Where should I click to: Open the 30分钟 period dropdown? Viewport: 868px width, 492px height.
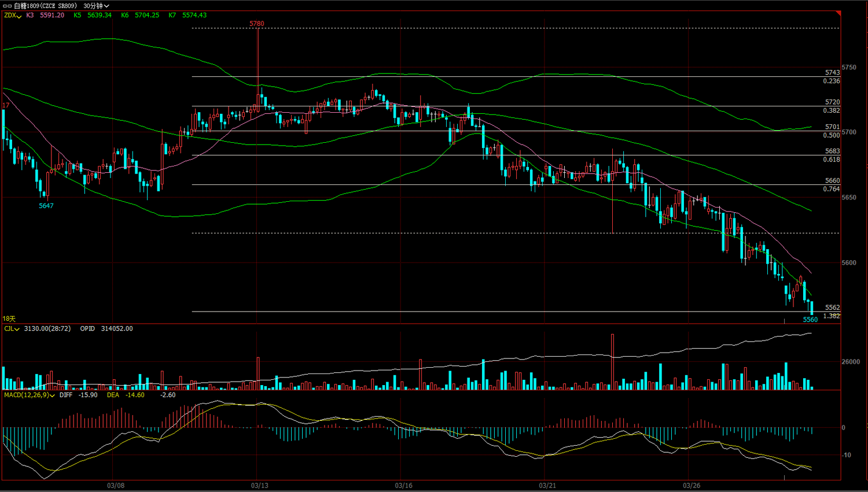[96, 6]
